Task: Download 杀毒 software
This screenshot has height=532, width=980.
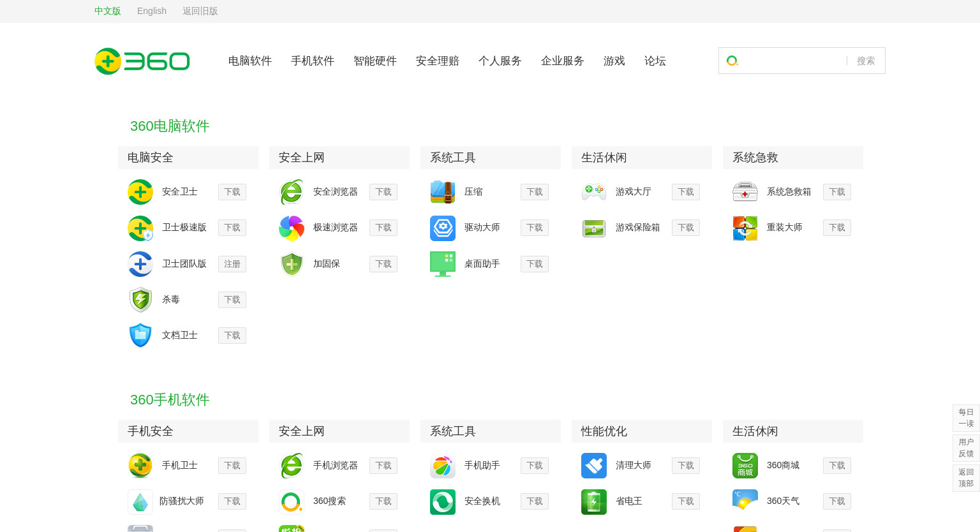Action: point(232,300)
